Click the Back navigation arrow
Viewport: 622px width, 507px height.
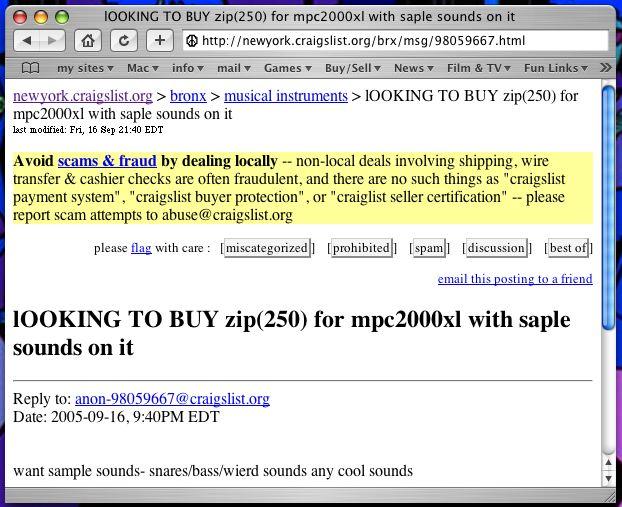[x=27, y=41]
